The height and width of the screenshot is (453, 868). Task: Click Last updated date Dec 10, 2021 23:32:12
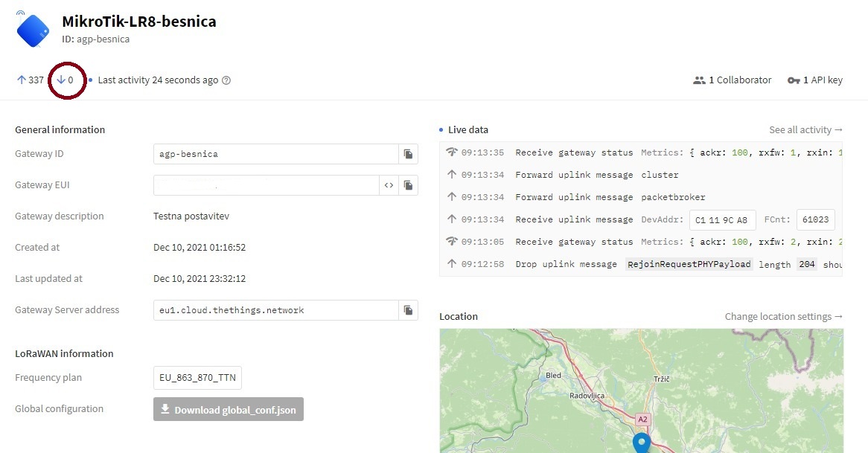pos(200,279)
